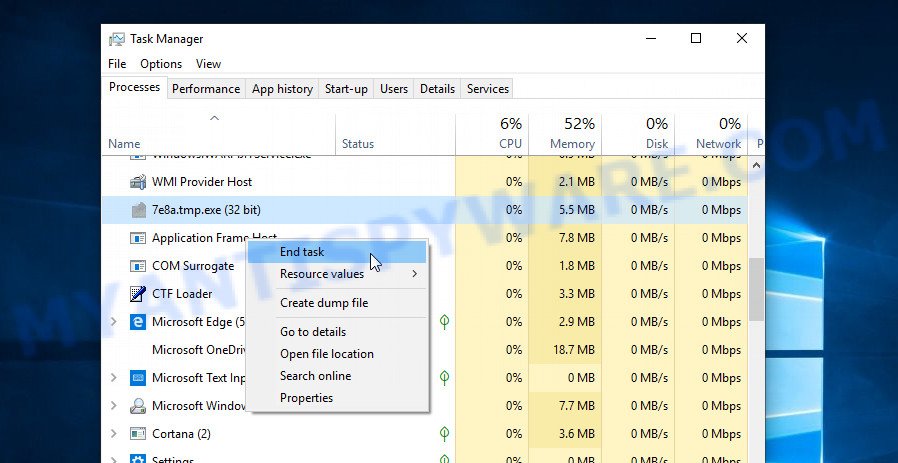Sort by the Disk column header

tap(638, 134)
